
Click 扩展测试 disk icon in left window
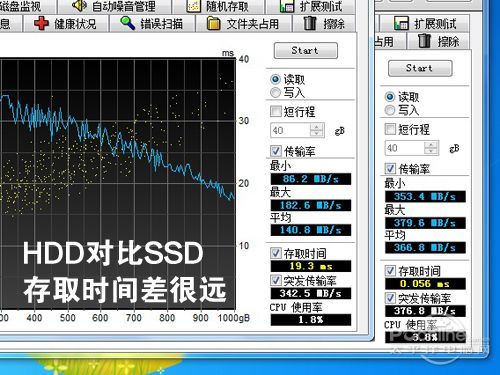tap(287, 6)
